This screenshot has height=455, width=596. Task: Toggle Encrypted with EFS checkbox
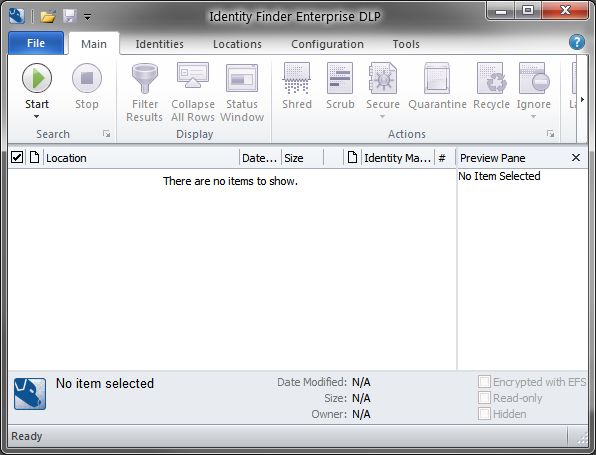click(484, 381)
